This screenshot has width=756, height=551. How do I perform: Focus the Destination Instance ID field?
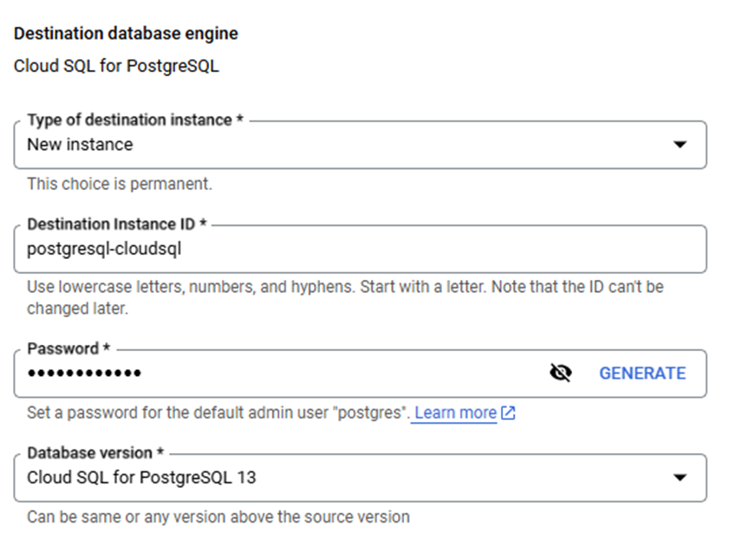point(360,249)
